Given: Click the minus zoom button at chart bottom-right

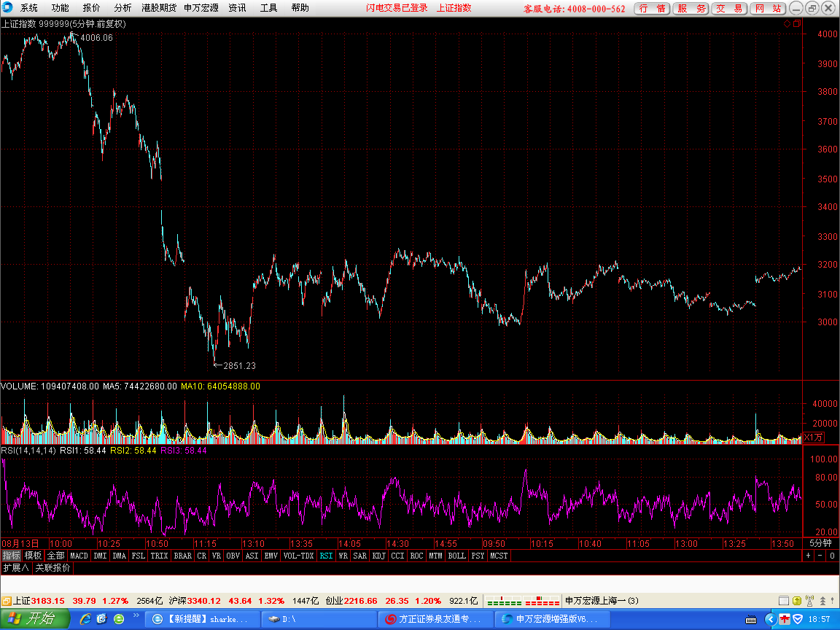Looking at the screenshot, I should click(820, 556).
